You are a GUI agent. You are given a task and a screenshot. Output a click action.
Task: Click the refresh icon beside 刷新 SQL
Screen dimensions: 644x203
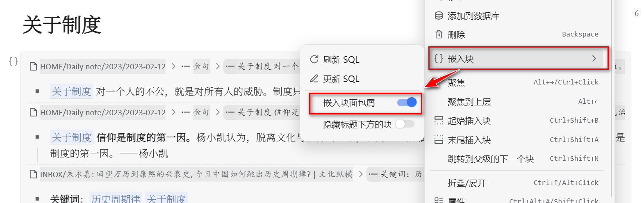[x=314, y=59]
